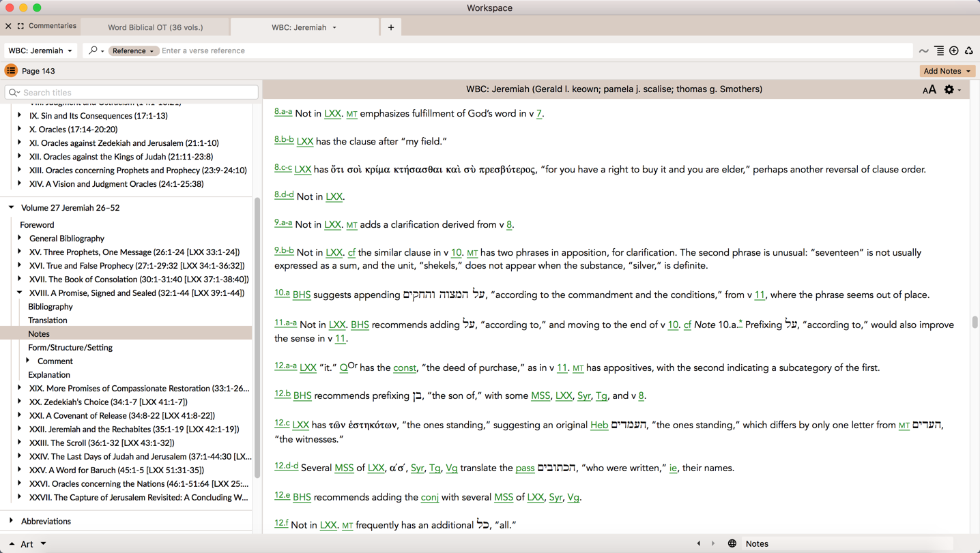The image size is (980, 553).
Task: Open the WBC: Jeremiah module dropdown
Action: pos(40,50)
